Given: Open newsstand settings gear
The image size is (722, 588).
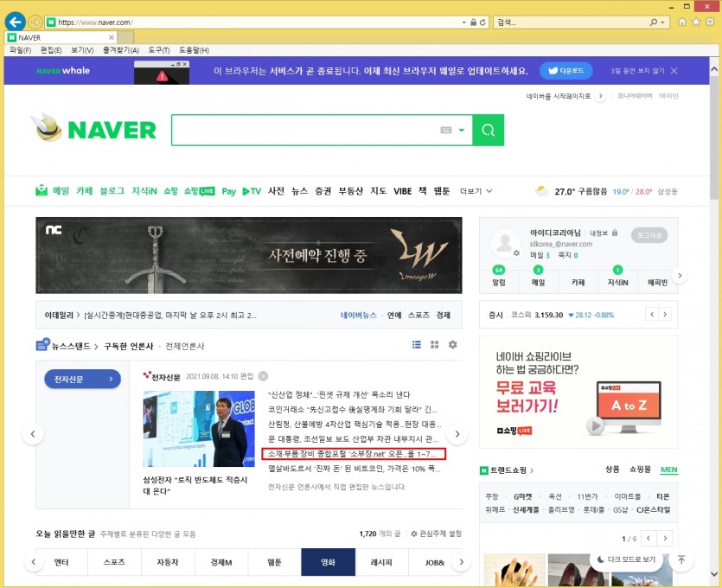Looking at the screenshot, I should tap(452, 345).
